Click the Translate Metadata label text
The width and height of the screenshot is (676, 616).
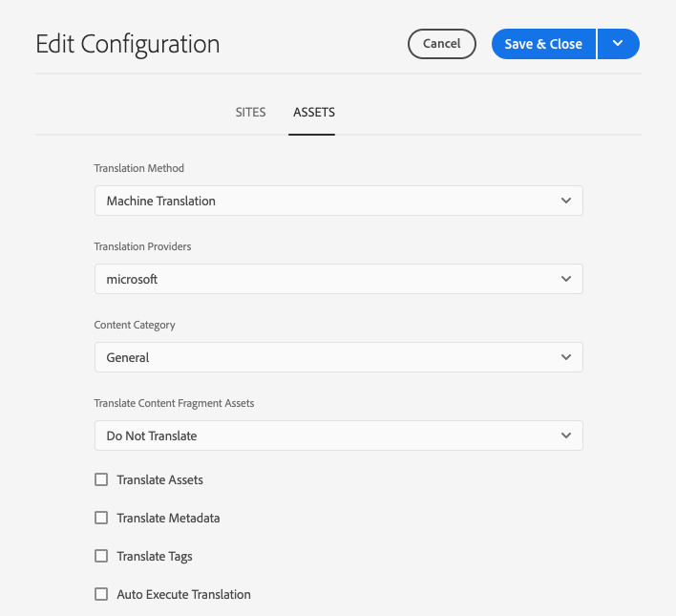168,518
